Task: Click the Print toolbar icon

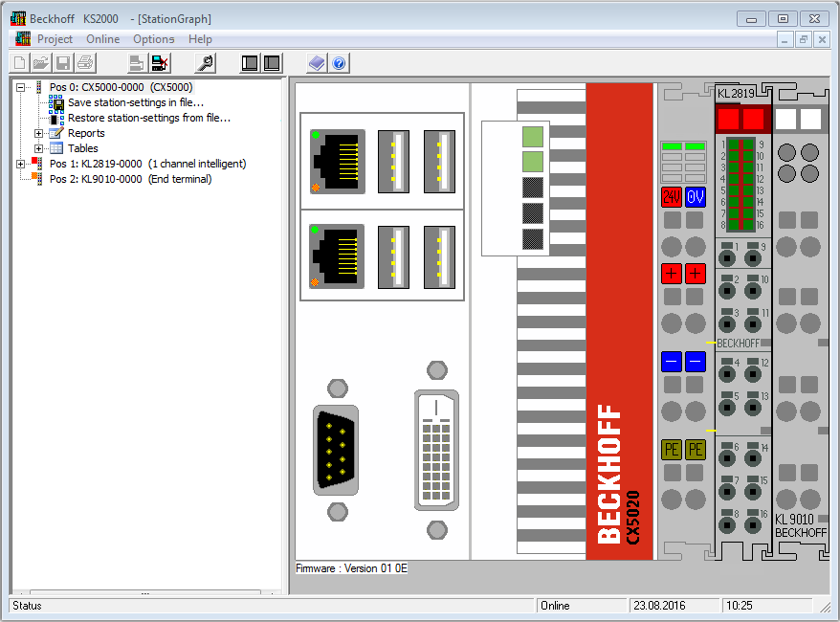Action: (85, 63)
